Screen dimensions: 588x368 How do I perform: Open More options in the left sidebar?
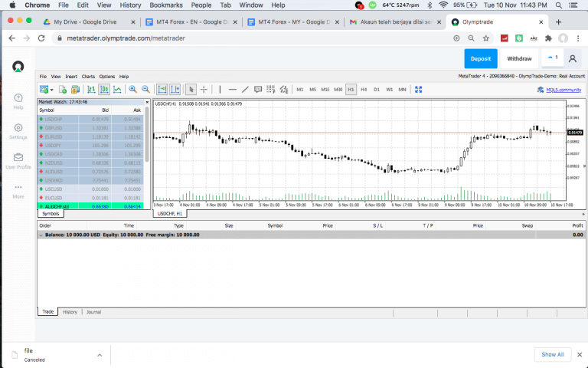pos(18,191)
